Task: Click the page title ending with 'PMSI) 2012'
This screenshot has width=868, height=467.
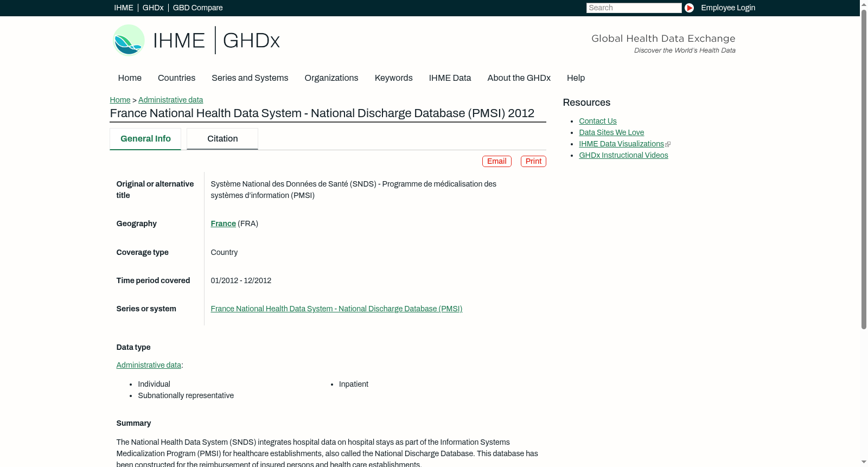Action: pyautogui.click(x=322, y=113)
